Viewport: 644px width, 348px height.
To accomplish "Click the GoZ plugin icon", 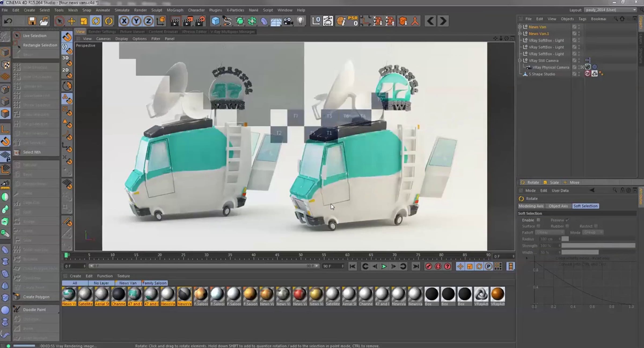I will (x=328, y=21).
